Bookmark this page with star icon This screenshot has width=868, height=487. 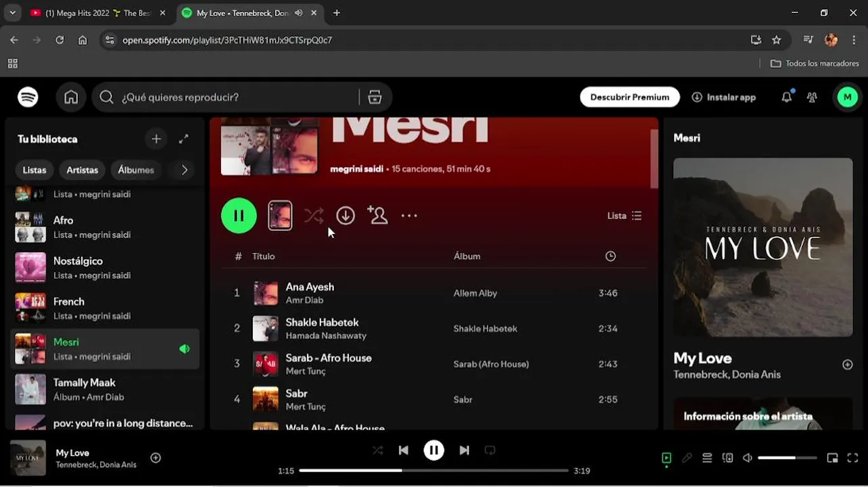coord(777,40)
